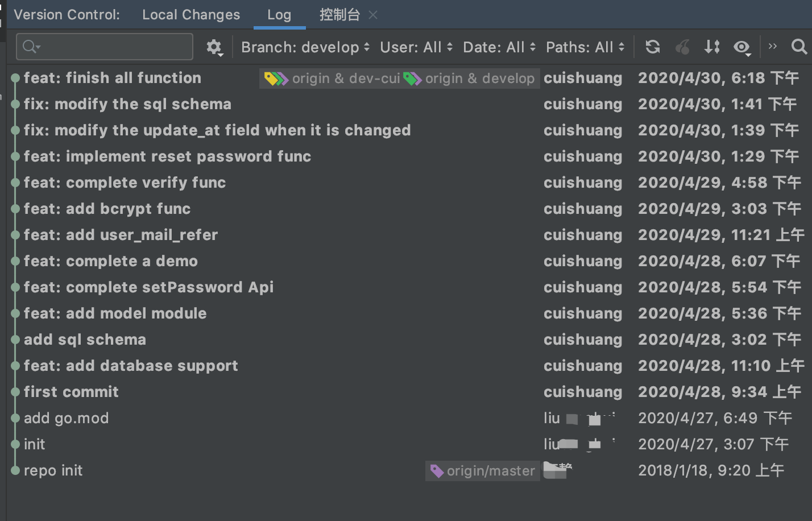Click the cherry-pick icon

coord(682,47)
